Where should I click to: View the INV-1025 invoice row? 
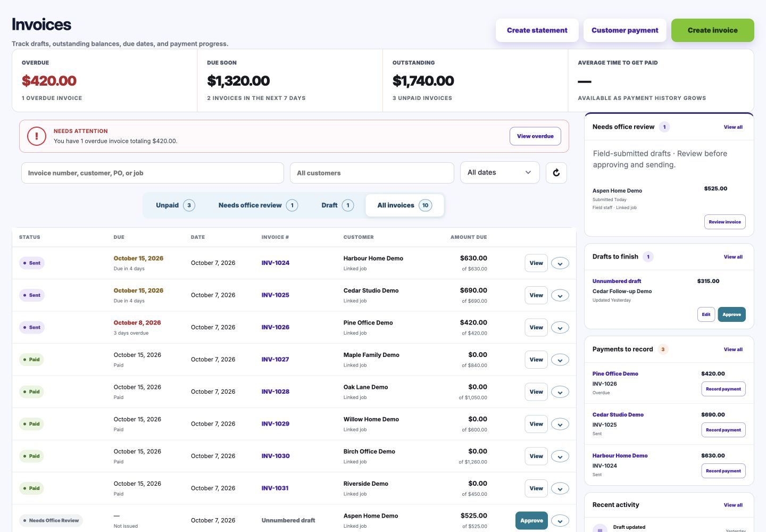[x=536, y=295]
